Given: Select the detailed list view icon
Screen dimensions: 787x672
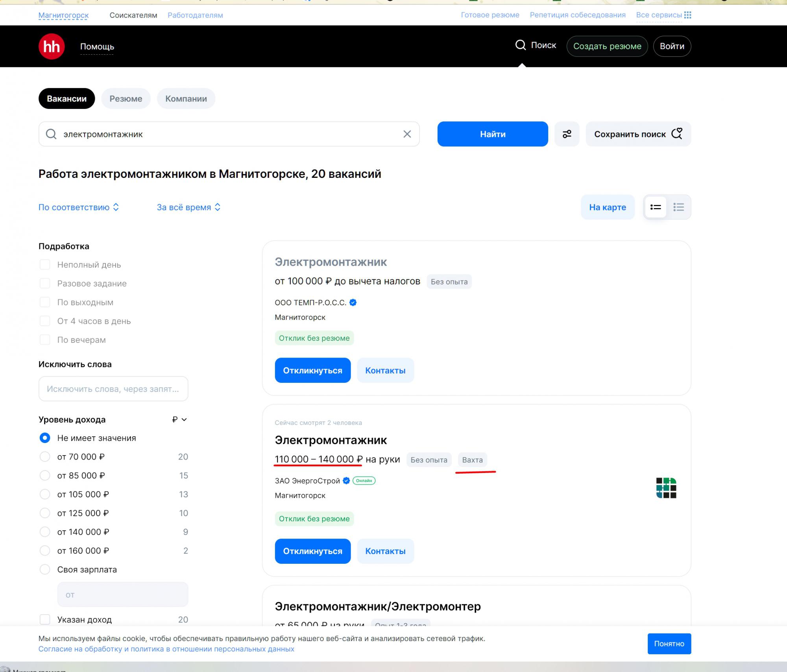Looking at the screenshot, I should coord(656,207).
